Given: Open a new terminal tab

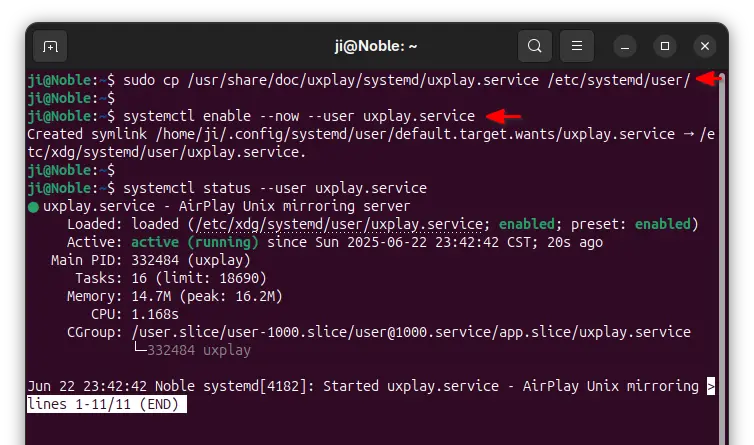Looking at the screenshot, I should pyautogui.click(x=50, y=46).
